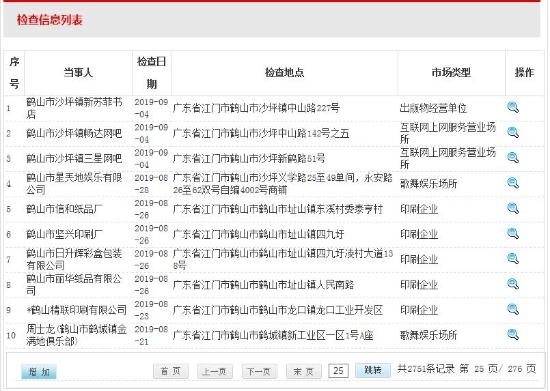Screen dimensions: 550x391
Task: Click party name 鹤山市星天地娱乐有限公司
Action: pos(74,183)
